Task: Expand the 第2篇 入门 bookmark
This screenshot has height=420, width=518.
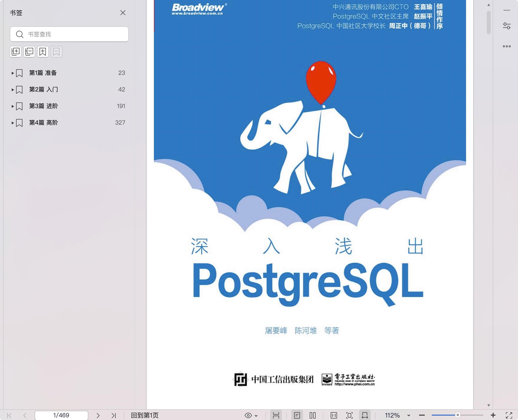Action: coord(13,90)
